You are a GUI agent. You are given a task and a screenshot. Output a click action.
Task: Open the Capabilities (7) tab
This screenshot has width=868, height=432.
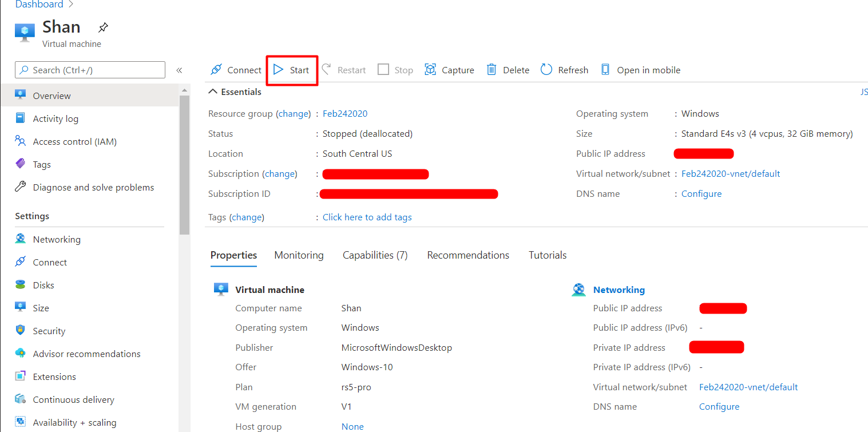coord(375,255)
